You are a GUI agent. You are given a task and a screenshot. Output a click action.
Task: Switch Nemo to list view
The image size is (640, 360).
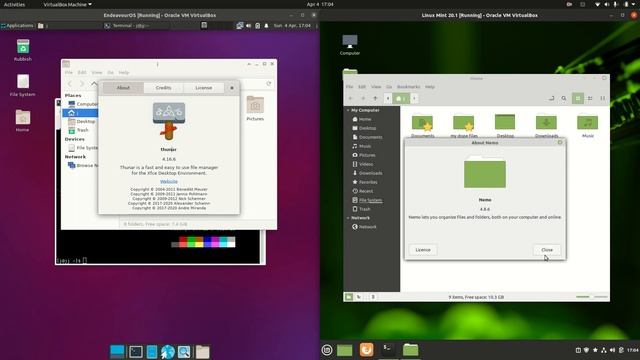point(590,98)
